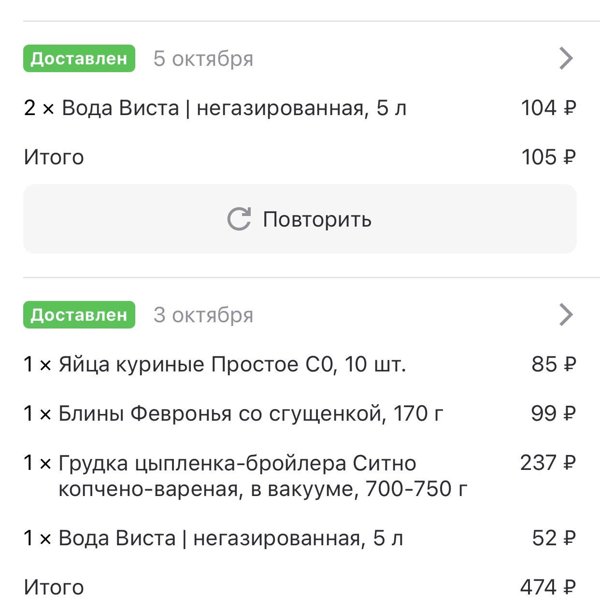
Task: Open the 5 октября order chevron
Action: (566, 59)
